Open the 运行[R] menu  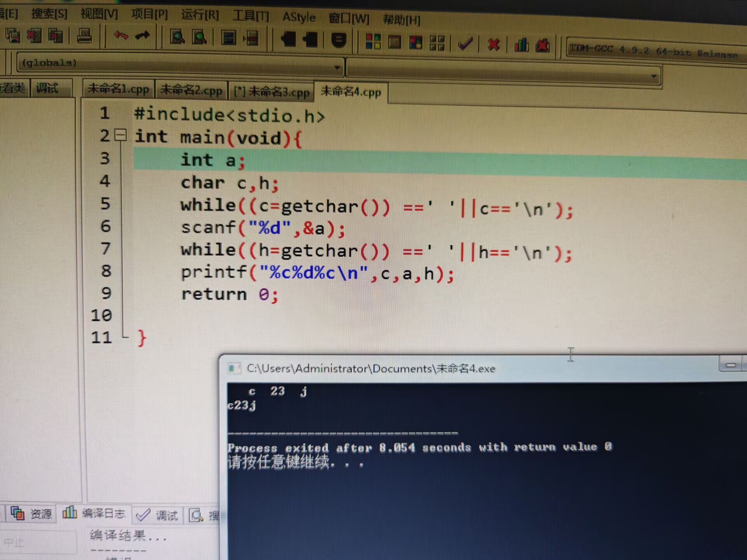tap(200, 15)
